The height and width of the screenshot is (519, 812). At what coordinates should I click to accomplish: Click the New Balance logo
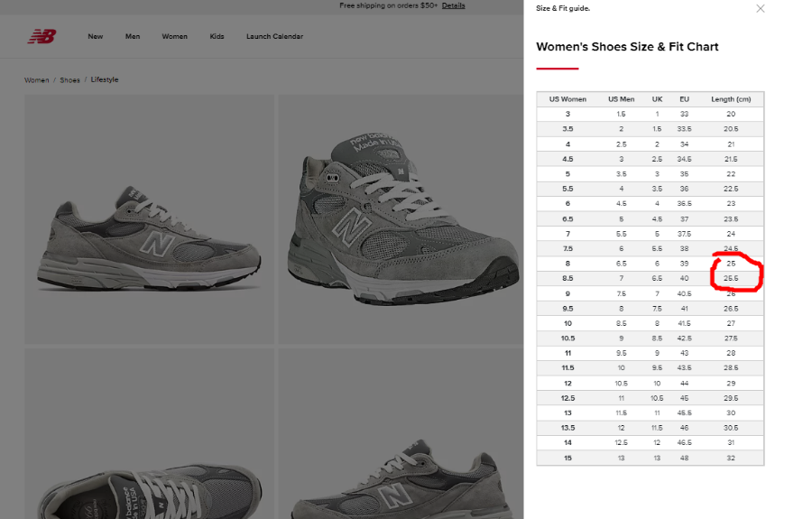[x=42, y=36]
